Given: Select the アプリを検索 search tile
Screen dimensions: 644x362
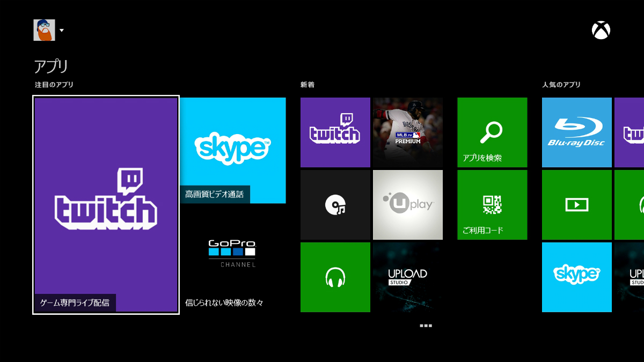Looking at the screenshot, I should coord(492,132).
